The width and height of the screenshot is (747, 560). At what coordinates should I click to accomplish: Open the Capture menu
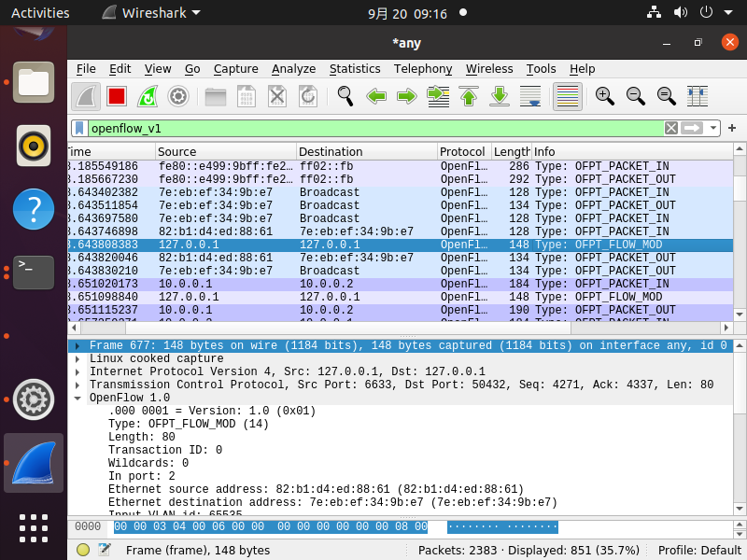pyautogui.click(x=236, y=69)
